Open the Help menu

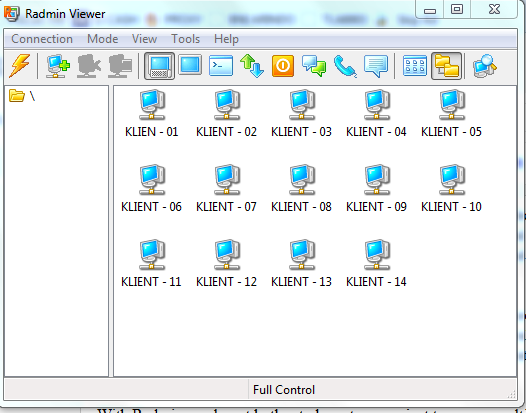coord(226,39)
